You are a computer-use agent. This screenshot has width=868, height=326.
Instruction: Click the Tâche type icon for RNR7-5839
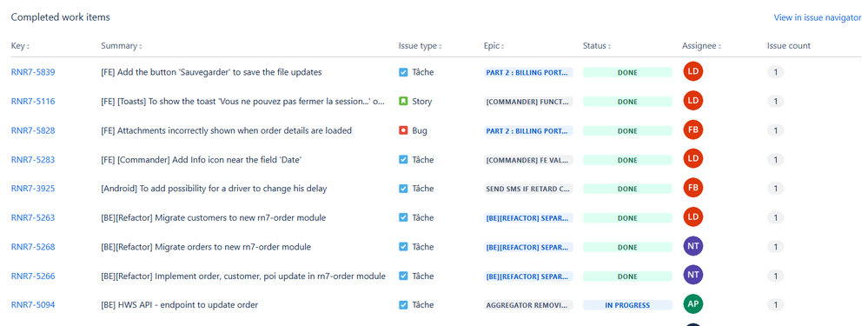[403, 72]
